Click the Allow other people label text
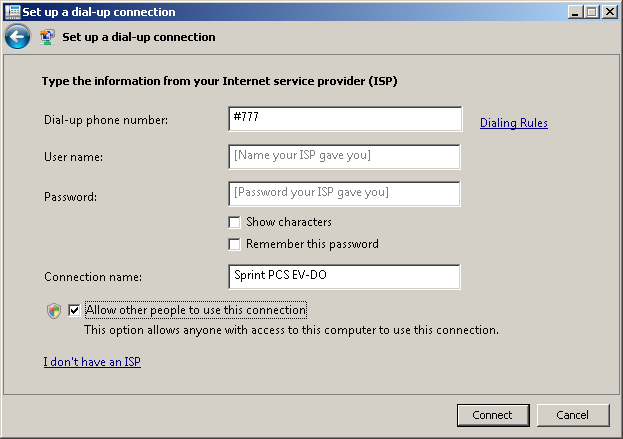 pos(196,310)
